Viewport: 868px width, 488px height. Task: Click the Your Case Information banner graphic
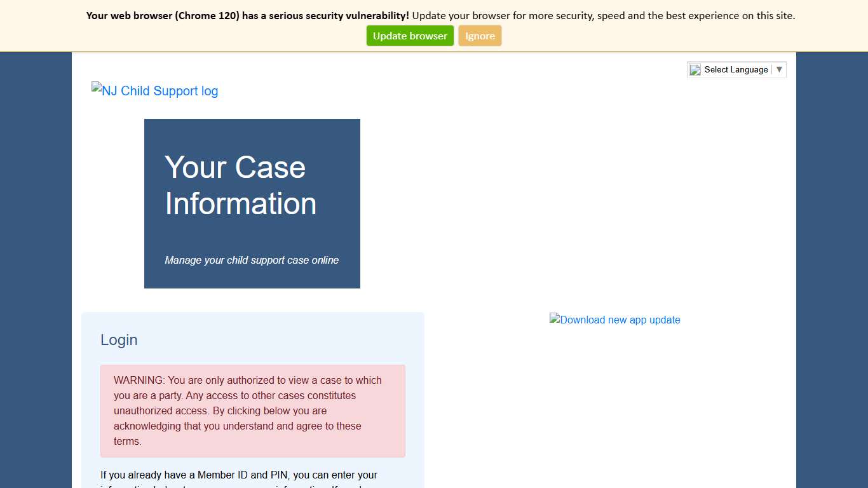pos(252,203)
